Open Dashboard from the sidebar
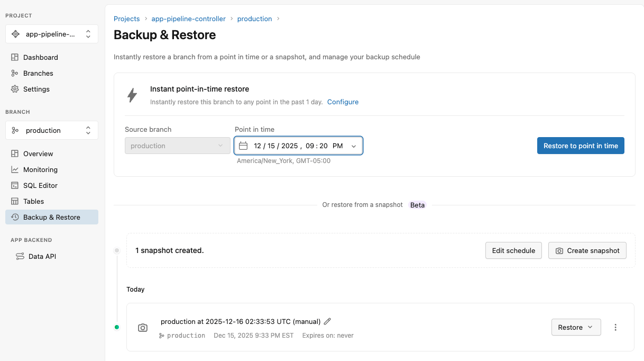 40,57
